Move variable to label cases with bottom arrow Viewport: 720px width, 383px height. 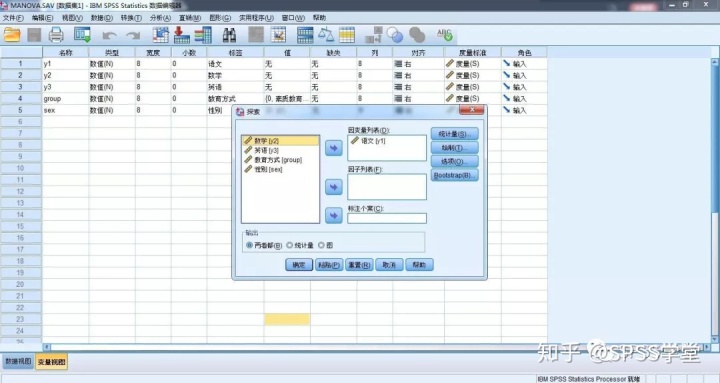[334, 215]
